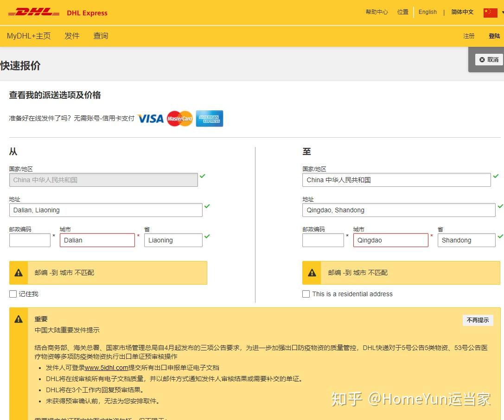Click the Visa card icon
Screen dimensions: 504x420
pos(151,119)
